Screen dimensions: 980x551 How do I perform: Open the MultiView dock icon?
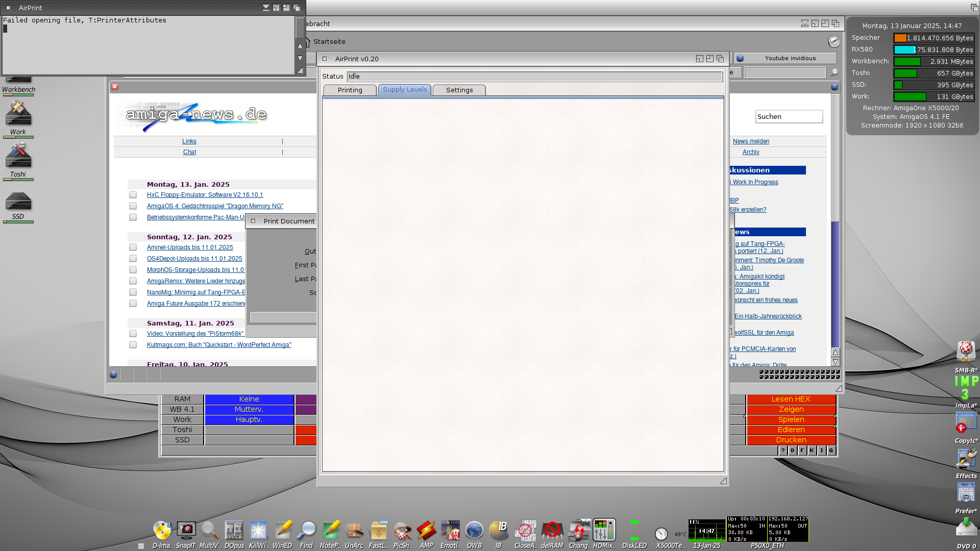tap(210, 531)
